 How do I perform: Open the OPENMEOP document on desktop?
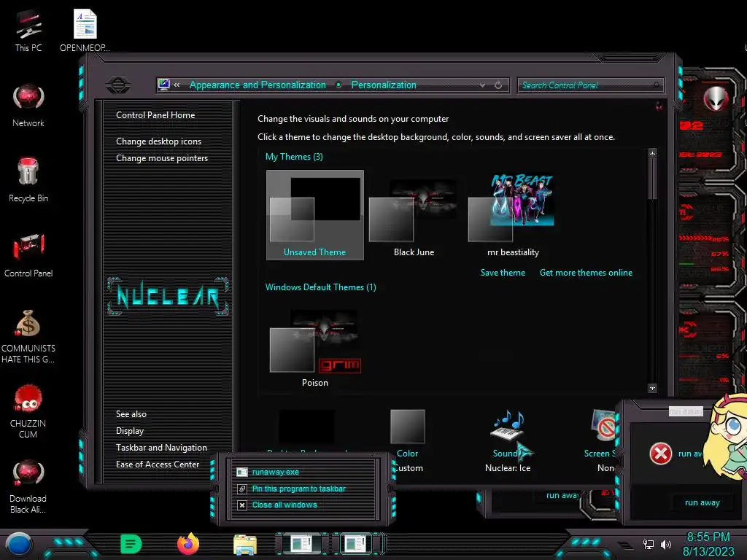click(x=85, y=30)
